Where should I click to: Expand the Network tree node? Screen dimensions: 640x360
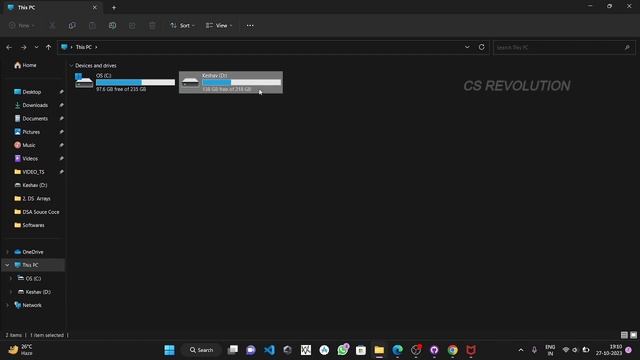pyautogui.click(x=7, y=305)
